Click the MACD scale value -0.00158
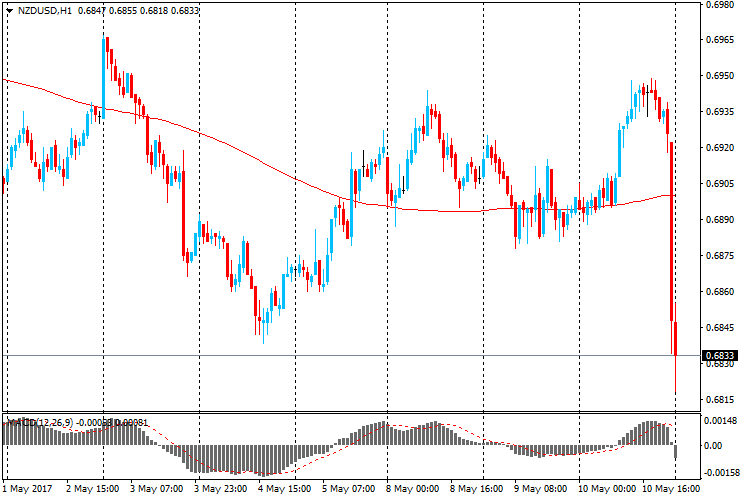 (x=721, y=473)
